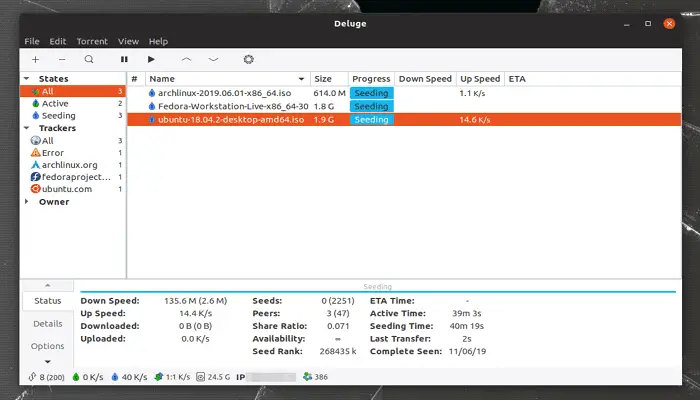The height and width of the screenshot is (400, 700).
Task: Click the archlinux 614.0 M size cell
Action: point(329,93)
